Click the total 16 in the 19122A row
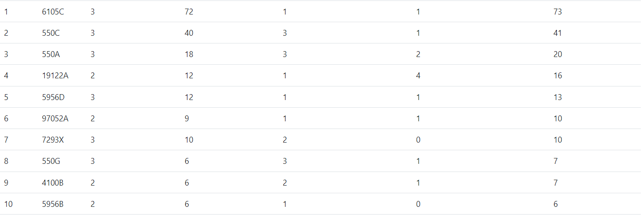The height and width of the screenshot is (215, 644). tap(557, 76)
